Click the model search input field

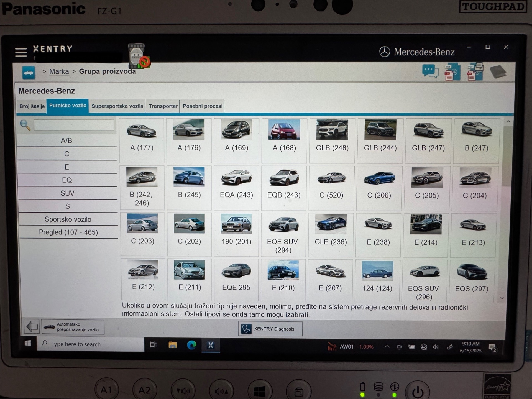click(74, 125)
